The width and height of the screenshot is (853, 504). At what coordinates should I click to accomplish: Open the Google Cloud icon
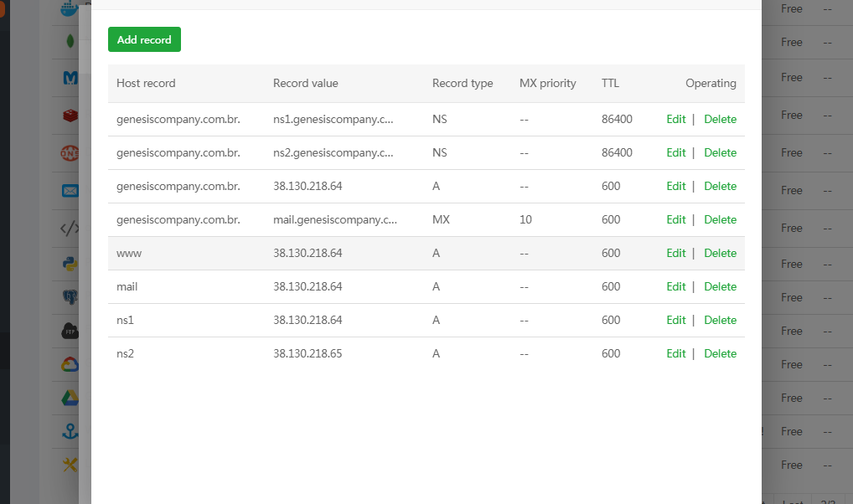click(x=70, y=364)
